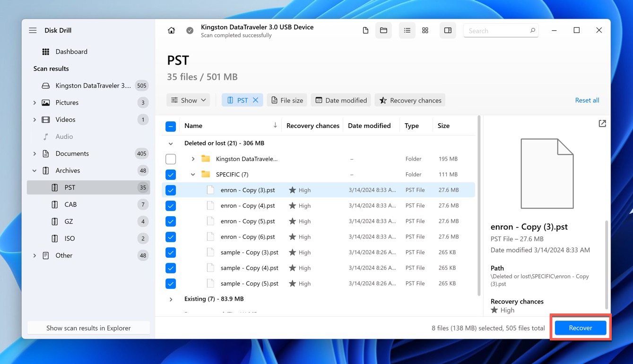Click the Pictures icon in the sidebar
This screenshot has width=633, height=364.
pyautogui.click(x=46, y=102)
